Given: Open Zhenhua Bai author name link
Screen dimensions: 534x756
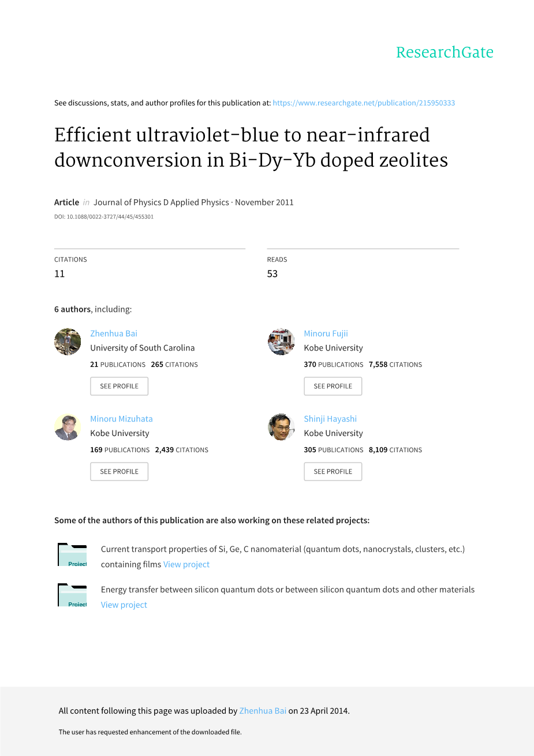Looking at the screenshot, I should click(x=114, y=333).
